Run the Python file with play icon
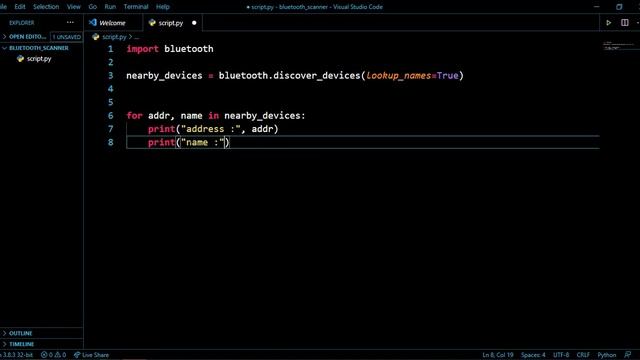The width and height of the screenshot is (640, 360). tap(608, 23)
